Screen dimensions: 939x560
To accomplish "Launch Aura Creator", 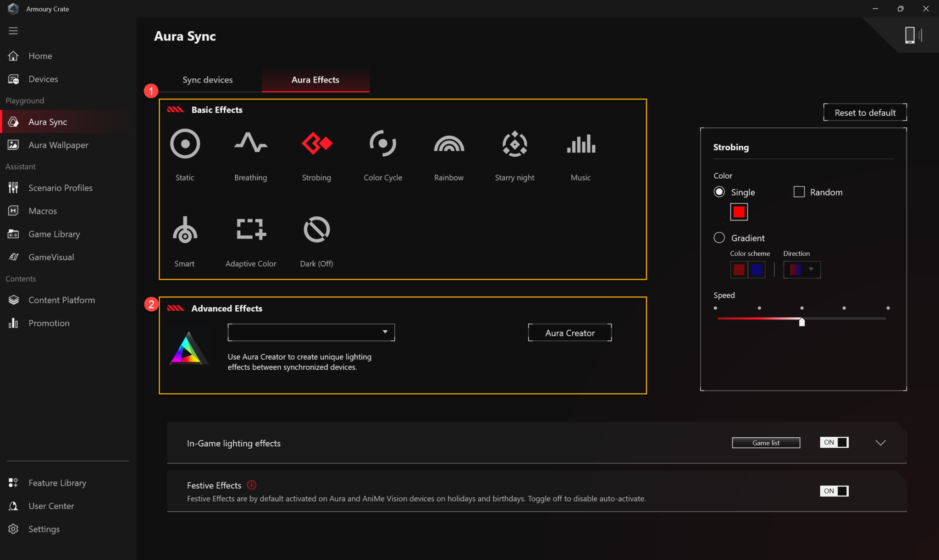I will pos(569,332).
